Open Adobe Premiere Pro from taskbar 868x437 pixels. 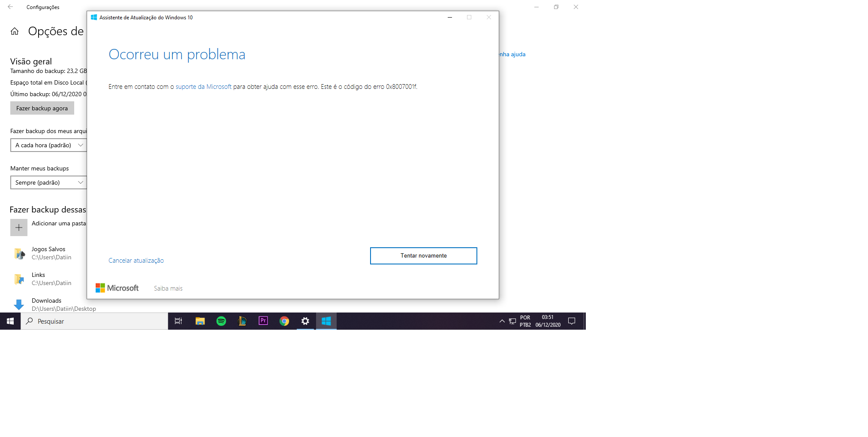point(263,321)
